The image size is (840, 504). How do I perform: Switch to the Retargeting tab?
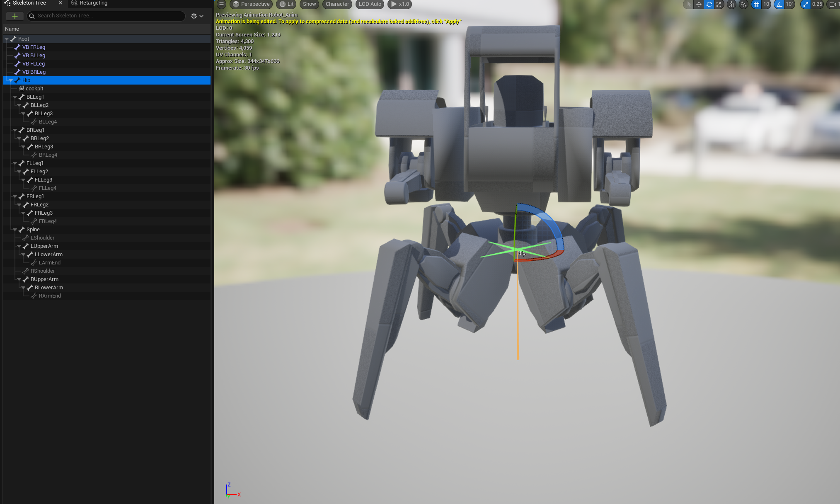(93, 3)
